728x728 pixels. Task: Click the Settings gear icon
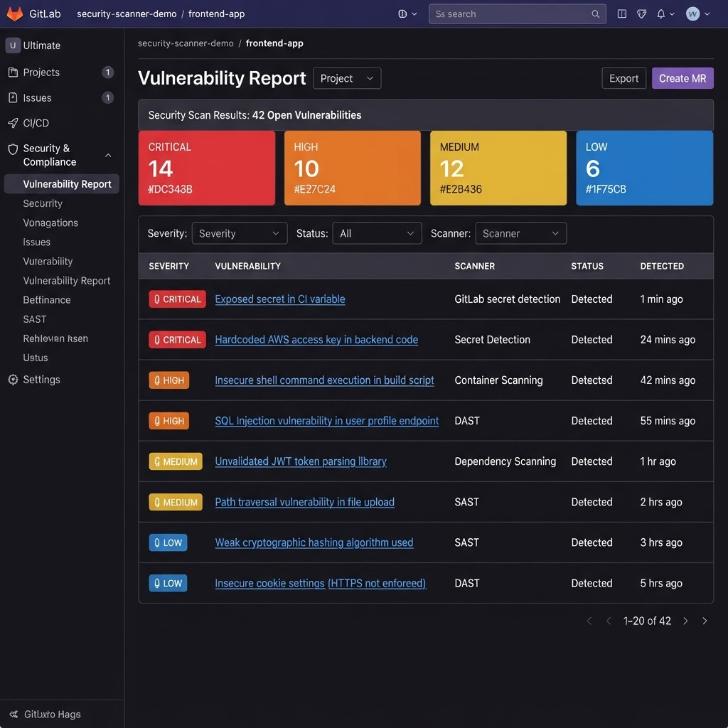(x=13, y=380)
